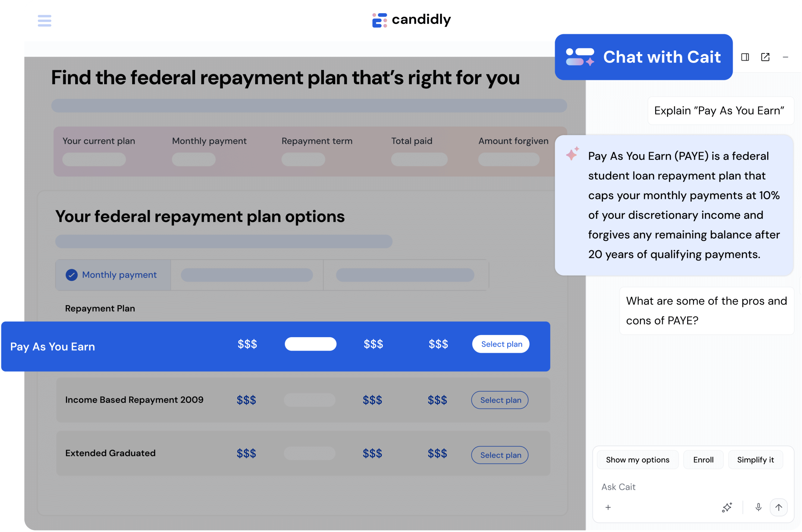Select plan for Pay As You Earn
The height and width of the screenshot is (532, 802).
[501, 344]
